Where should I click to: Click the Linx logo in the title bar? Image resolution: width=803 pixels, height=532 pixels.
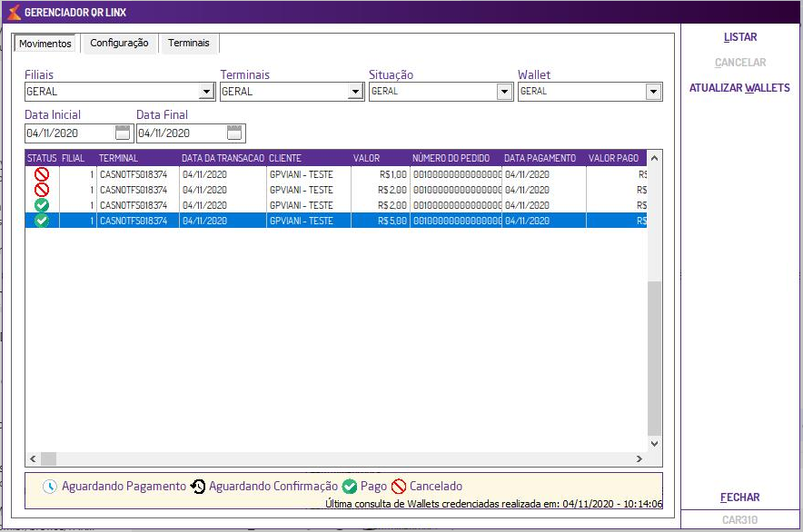point(14,12)
